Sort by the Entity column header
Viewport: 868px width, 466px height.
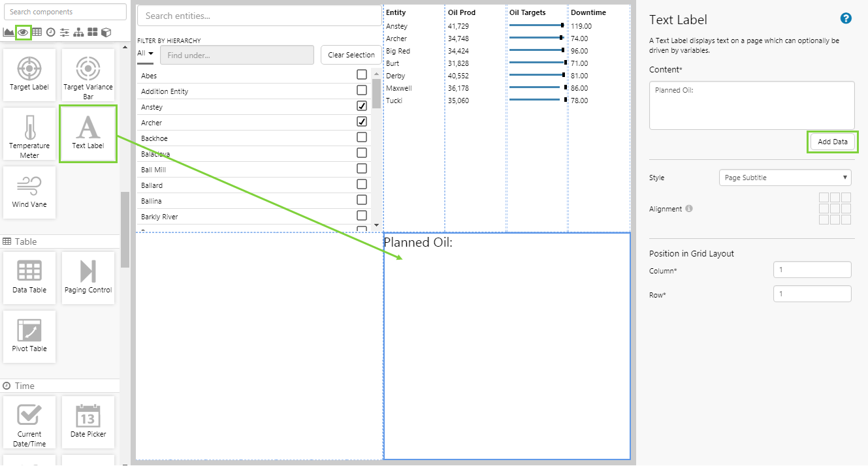pyautogui.click(x=396, y=12)
